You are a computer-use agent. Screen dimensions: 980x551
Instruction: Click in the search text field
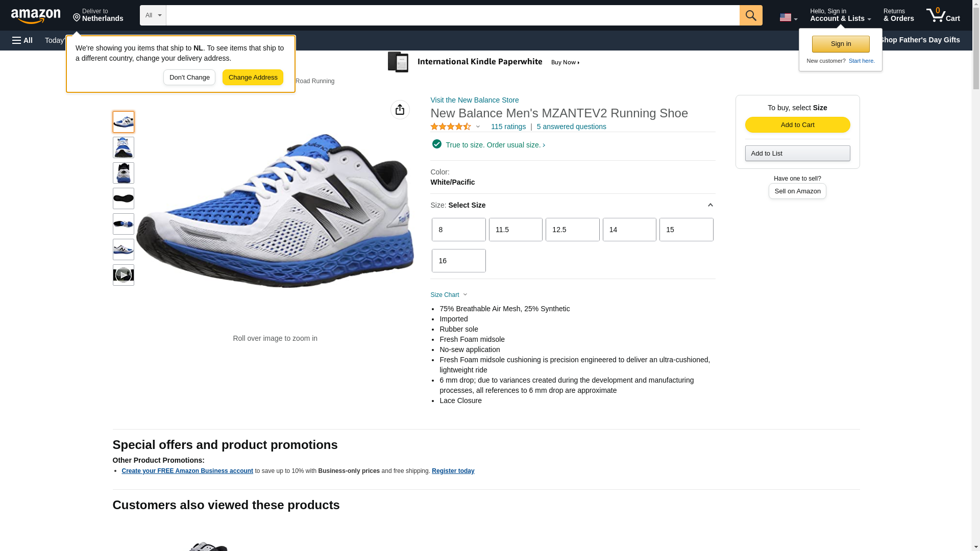[452, 15]
